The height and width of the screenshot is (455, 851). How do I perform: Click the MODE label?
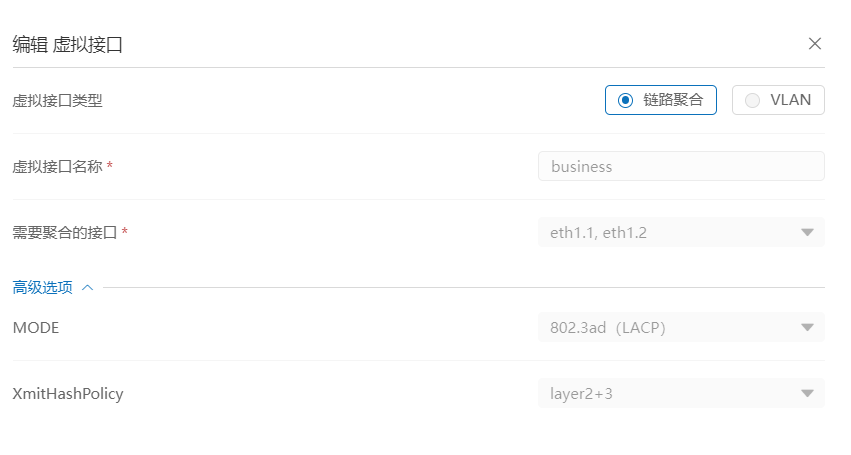coord(36,327)
